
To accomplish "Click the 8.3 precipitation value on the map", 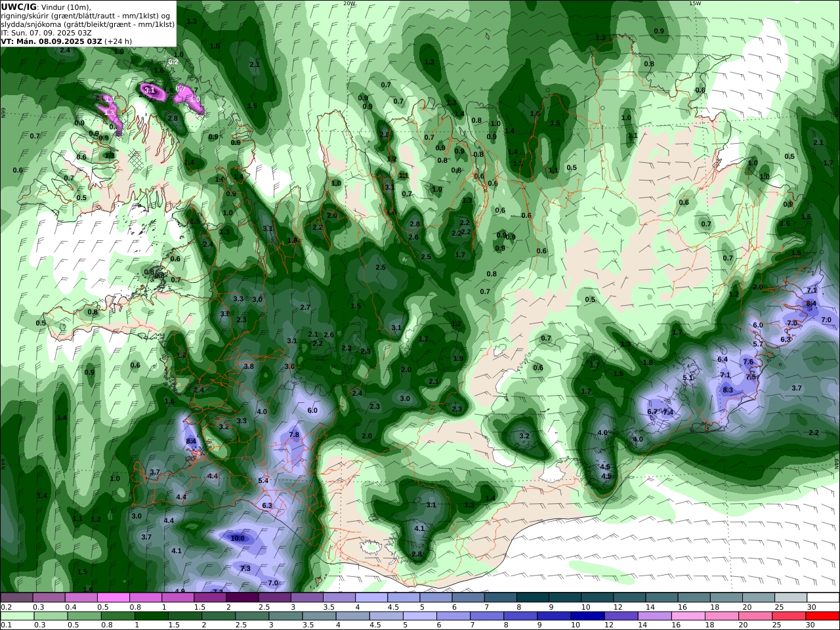I will 728,390.
